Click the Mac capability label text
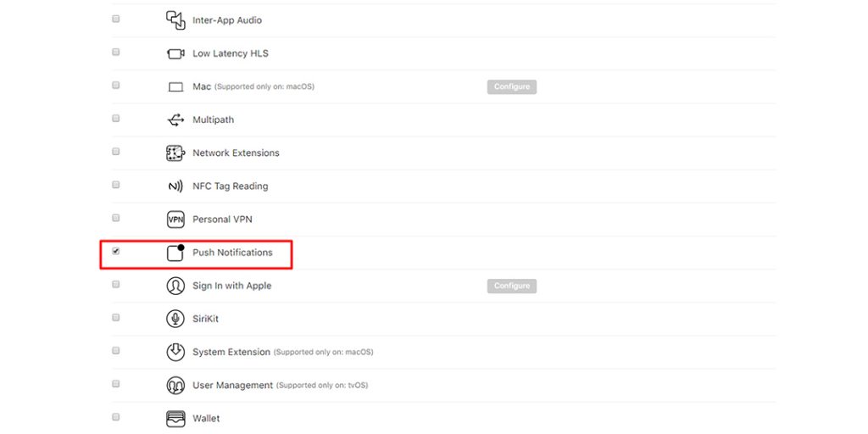Screen dimensions: 868x434 202,87
